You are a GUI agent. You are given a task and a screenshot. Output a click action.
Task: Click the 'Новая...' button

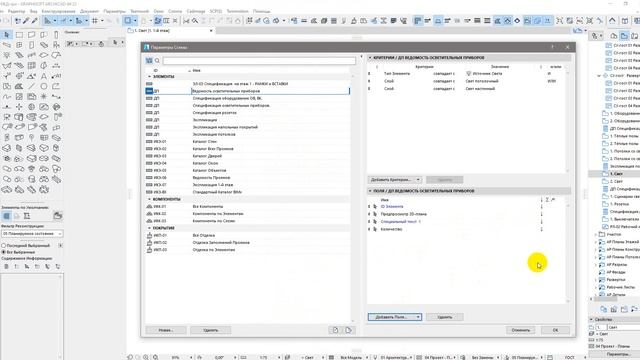pos(166,330)
